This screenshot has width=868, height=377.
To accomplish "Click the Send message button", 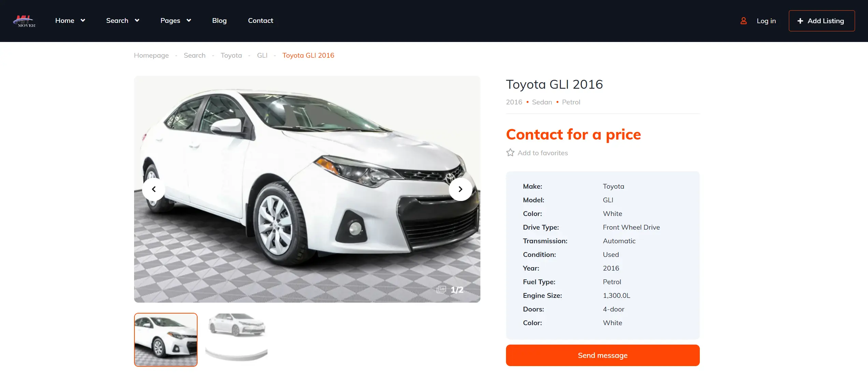I will tap(603, 355).
